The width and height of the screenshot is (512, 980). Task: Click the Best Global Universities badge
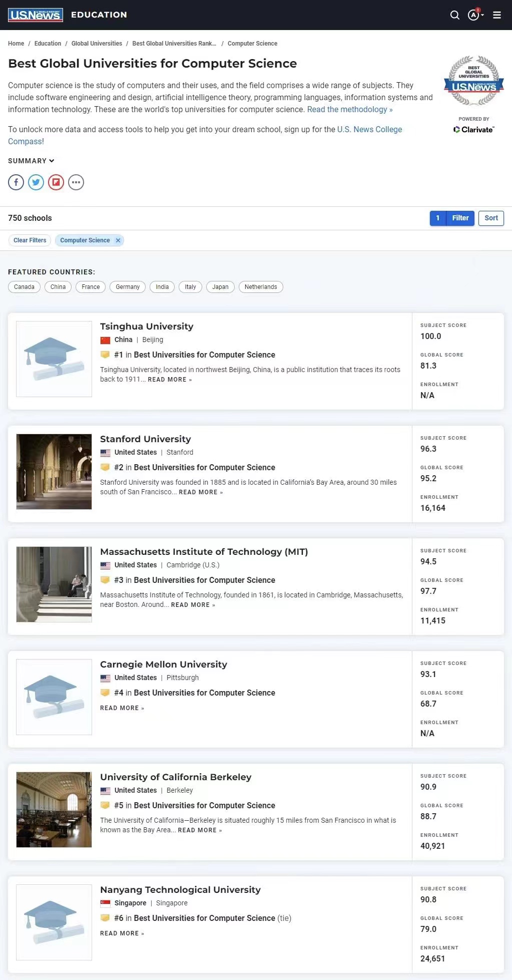(473, 81)
